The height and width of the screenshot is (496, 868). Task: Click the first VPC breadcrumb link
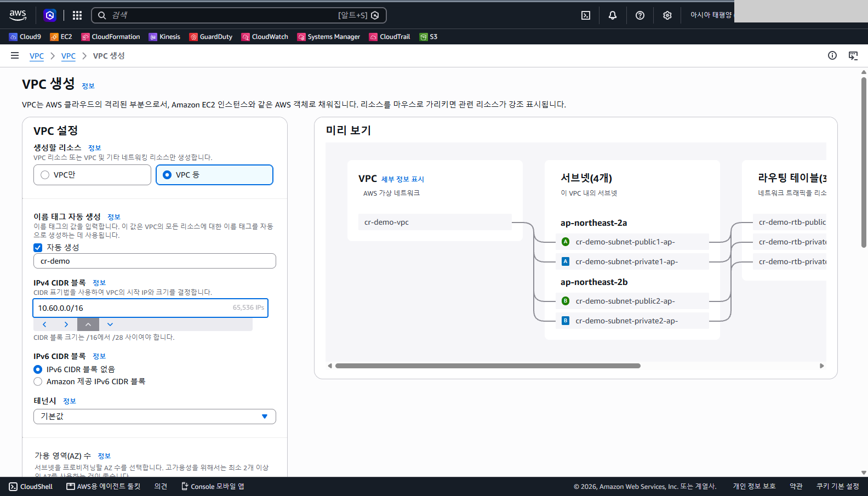37,56
